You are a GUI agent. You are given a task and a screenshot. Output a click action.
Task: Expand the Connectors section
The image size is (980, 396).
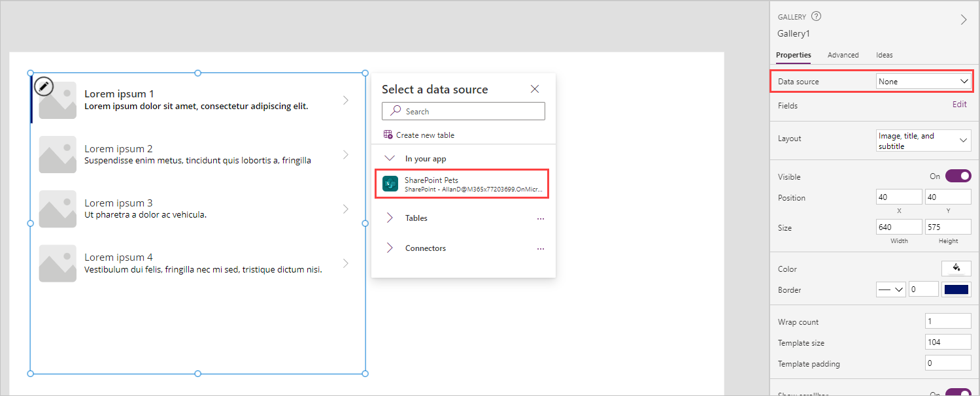point(390,248)
